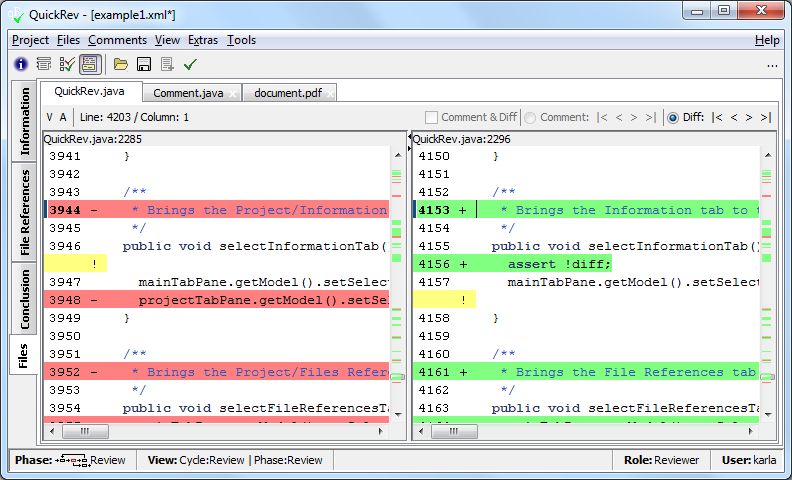Open the Information side tab
Image resolution: width=792 pixels, height=480 pixels.
(x=24, y=121)
